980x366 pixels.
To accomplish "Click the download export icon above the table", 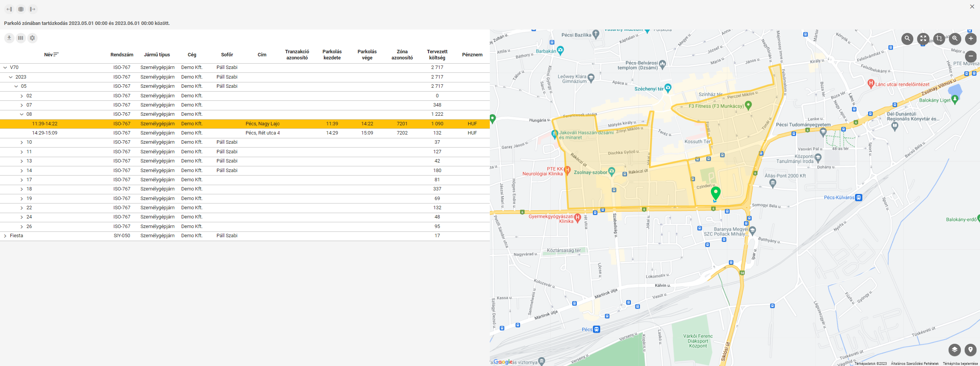I will point(9,38).
